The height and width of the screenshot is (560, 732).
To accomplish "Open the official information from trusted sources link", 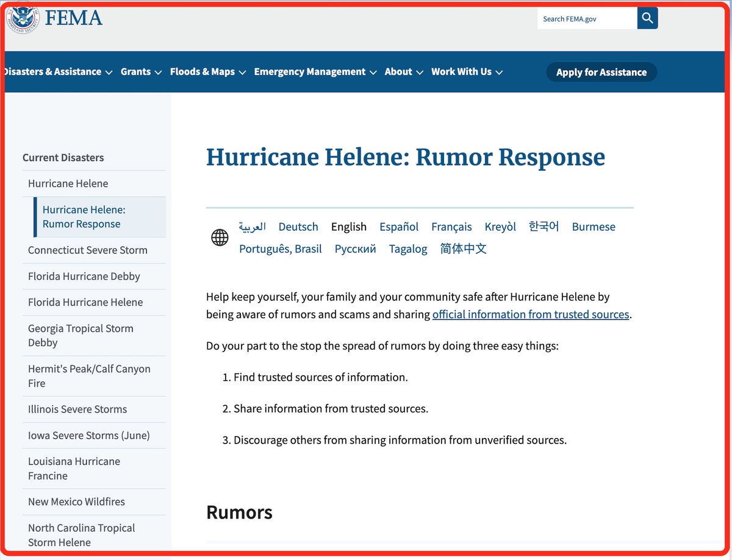I will pyautogui.click(x=531, y=314).
